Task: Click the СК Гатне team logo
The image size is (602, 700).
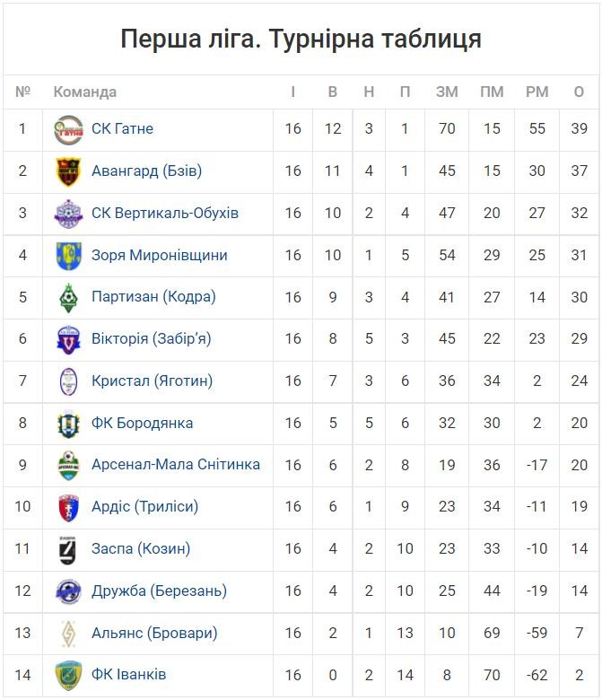Action: [x=68, y=130]
